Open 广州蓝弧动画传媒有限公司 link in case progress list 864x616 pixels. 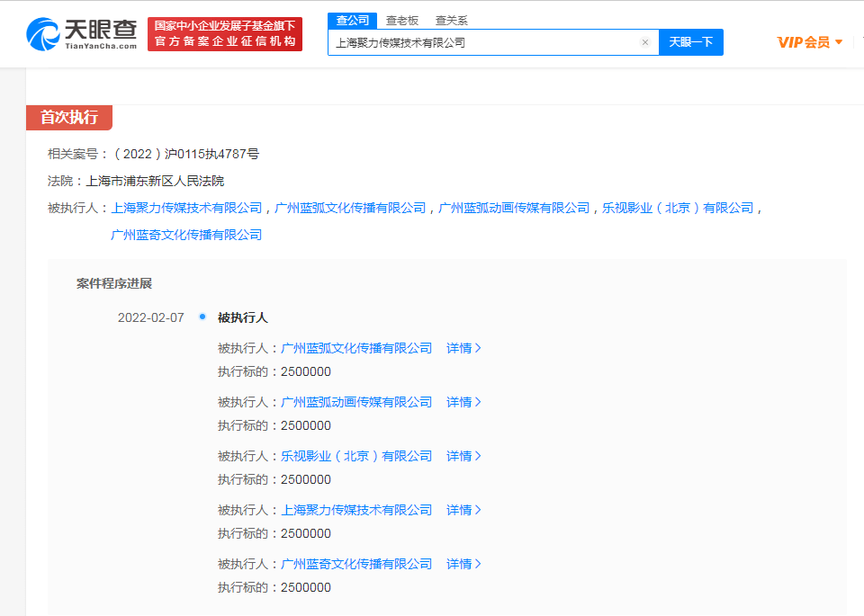coord(356,402)
